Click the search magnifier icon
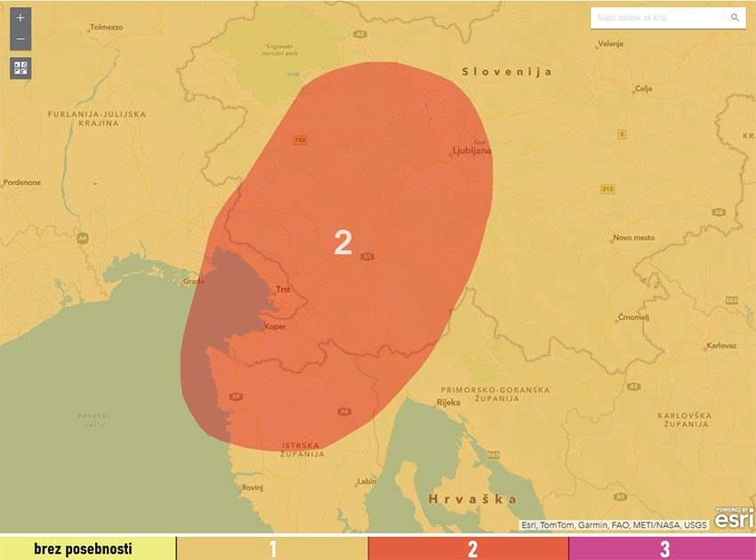 coord(735,18)
